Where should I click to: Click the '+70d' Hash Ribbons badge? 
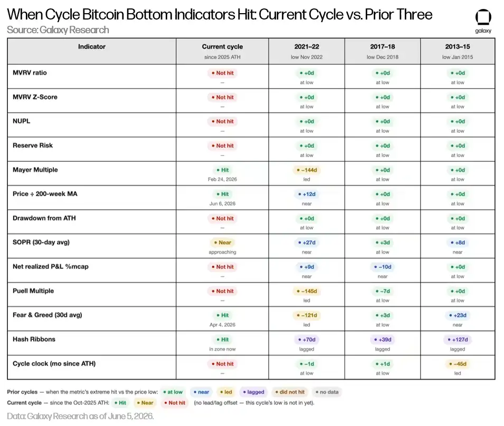click(x=307, y=340)
